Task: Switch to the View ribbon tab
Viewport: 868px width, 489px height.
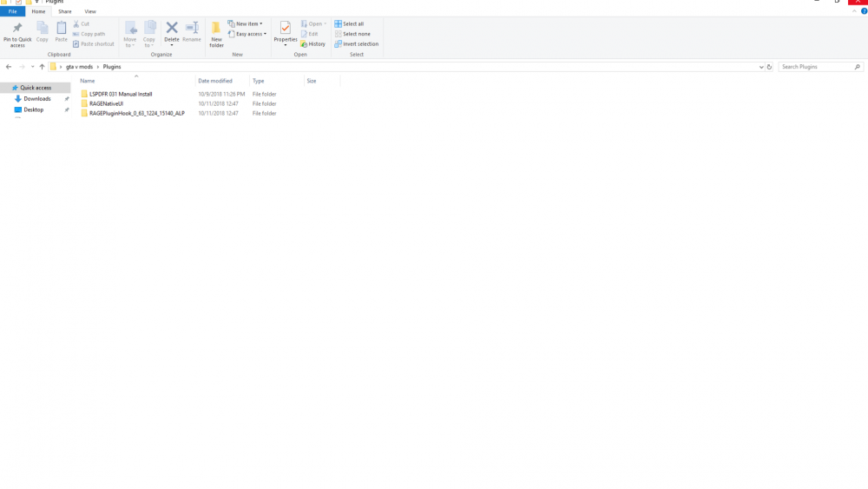Action: click(x=90, y=11)
